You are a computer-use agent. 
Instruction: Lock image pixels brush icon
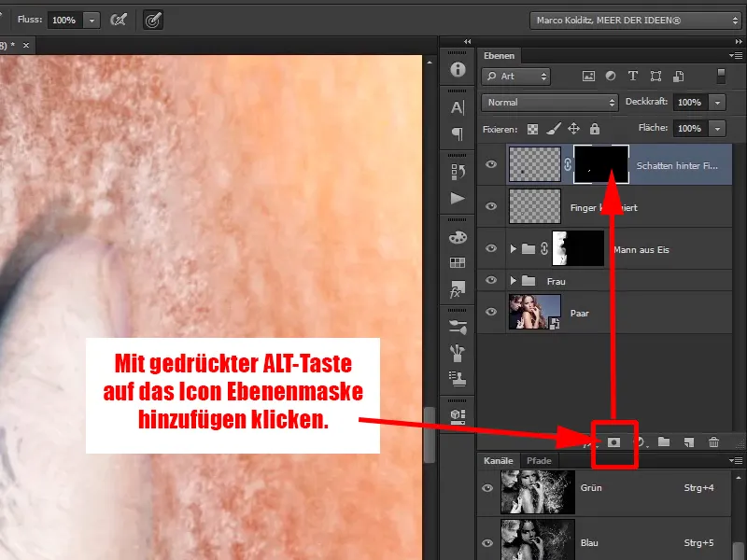point(553,129)
